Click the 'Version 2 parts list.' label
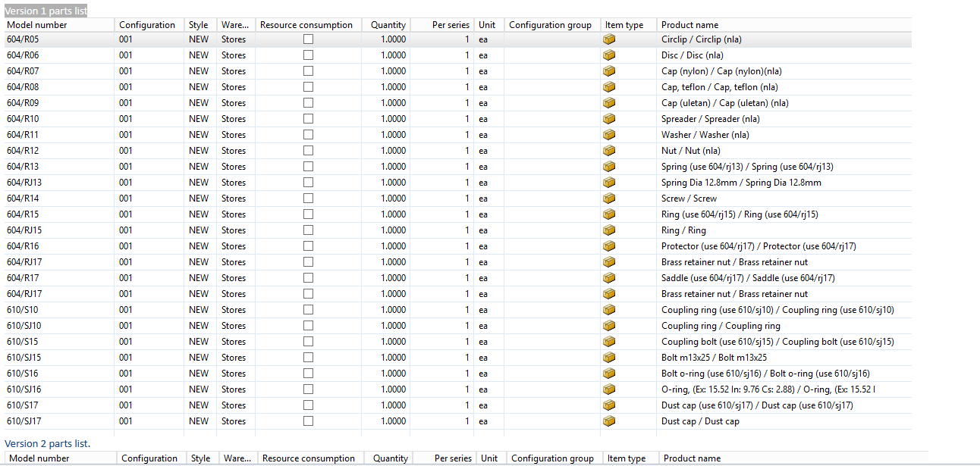980x466 pixels. pyautogui.click(x=48, y=443)
